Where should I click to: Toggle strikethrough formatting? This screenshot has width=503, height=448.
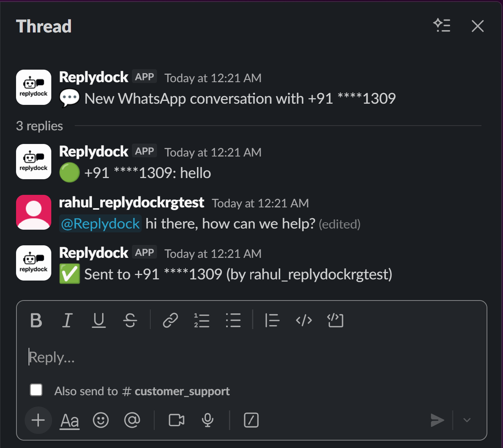pyautogui.click(x=131, y=320)
